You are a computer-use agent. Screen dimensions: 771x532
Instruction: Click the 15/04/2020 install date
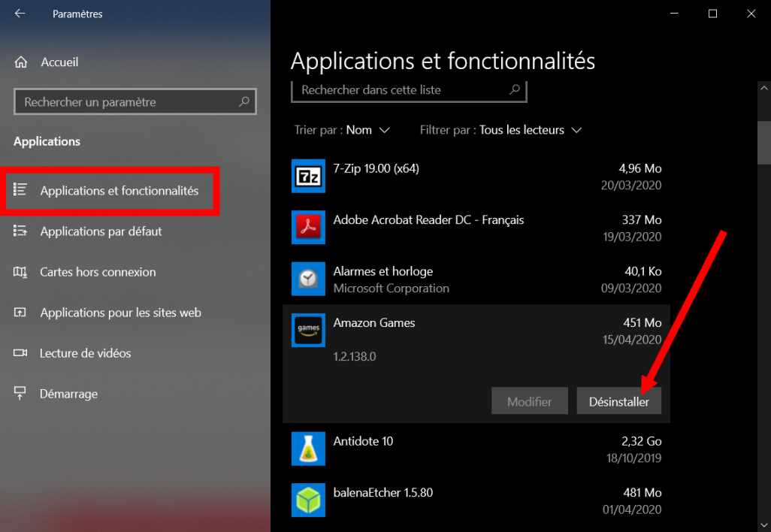(x=632, y=340)
